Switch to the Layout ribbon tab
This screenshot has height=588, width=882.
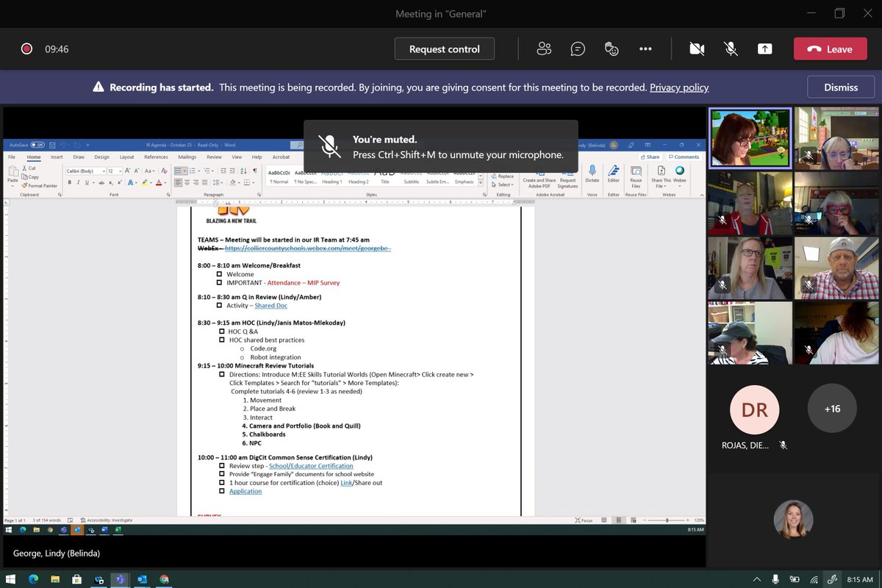[126, 157]
